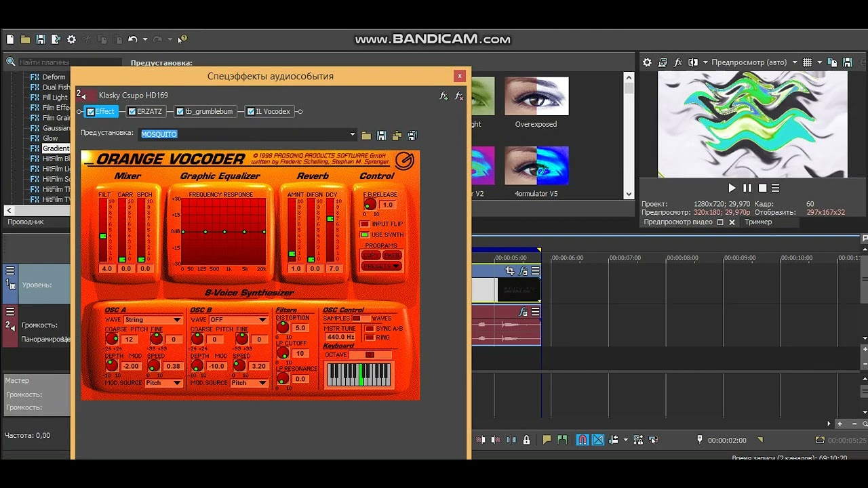Flip the SAMPLES/WAVES switch
The image size is (868, 488).
pyautogui.click(x=361, y=319)
